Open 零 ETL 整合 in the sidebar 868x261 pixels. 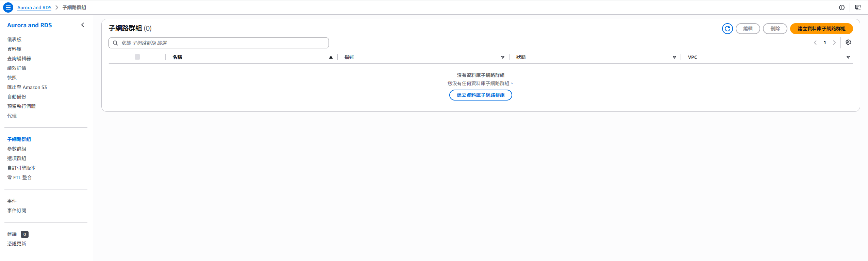coord(19,178)
